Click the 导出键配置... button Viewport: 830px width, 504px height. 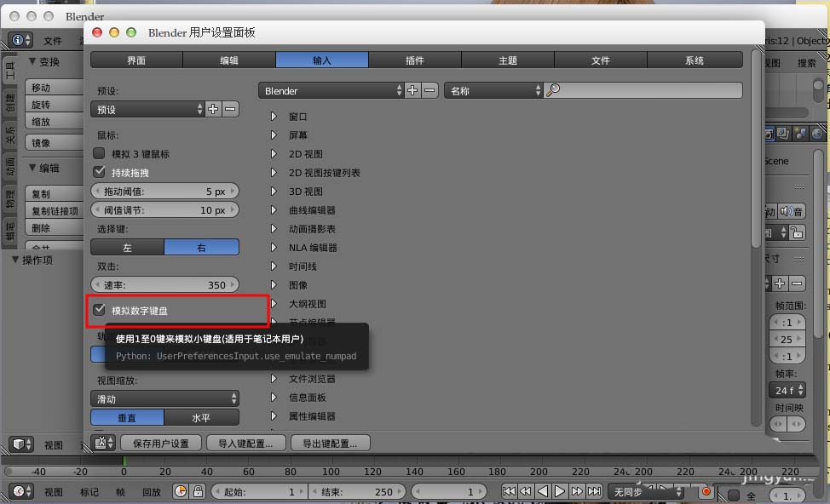coord(330,444)
